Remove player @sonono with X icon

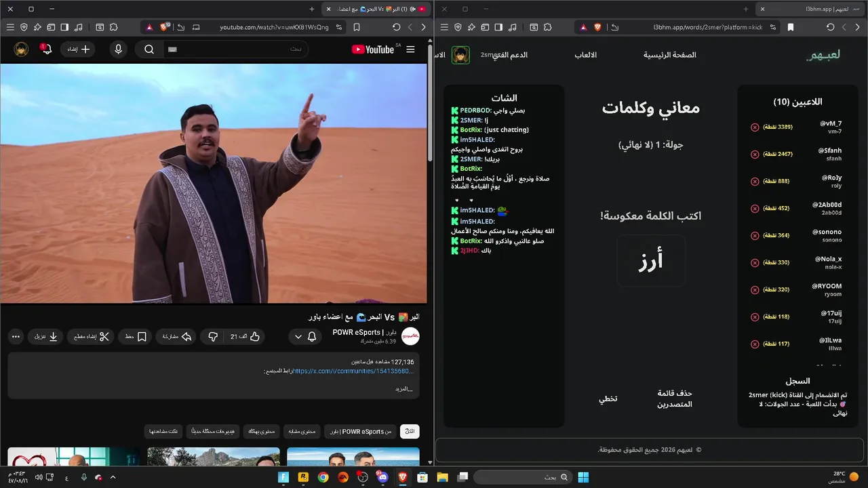click(x=755, y=236)
